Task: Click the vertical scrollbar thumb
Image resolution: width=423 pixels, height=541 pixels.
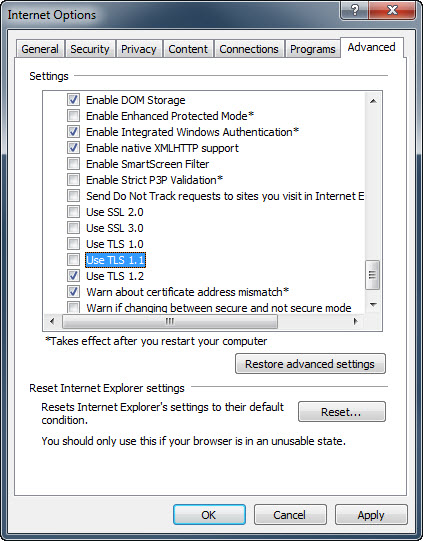Action: 373,275
